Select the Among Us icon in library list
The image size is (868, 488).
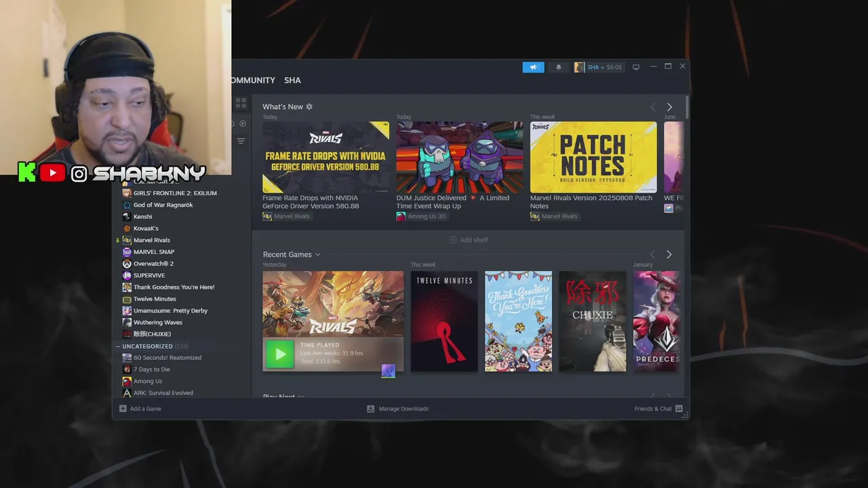click(x=127, y=381)
